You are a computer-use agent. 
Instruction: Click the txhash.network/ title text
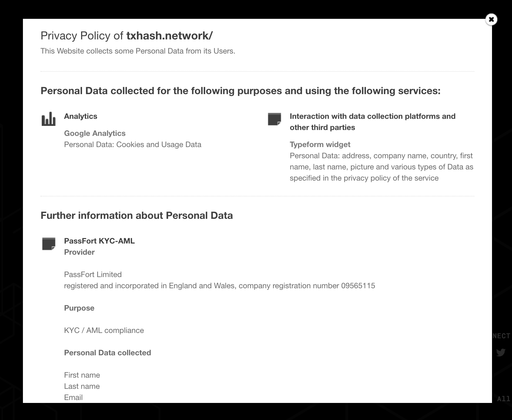169,36
